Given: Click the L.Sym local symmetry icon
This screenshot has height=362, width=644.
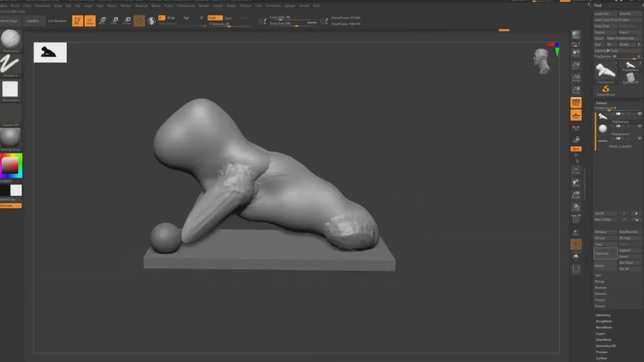Looking at the screenshot, I should pyautogui.click(x=576, y=129).
